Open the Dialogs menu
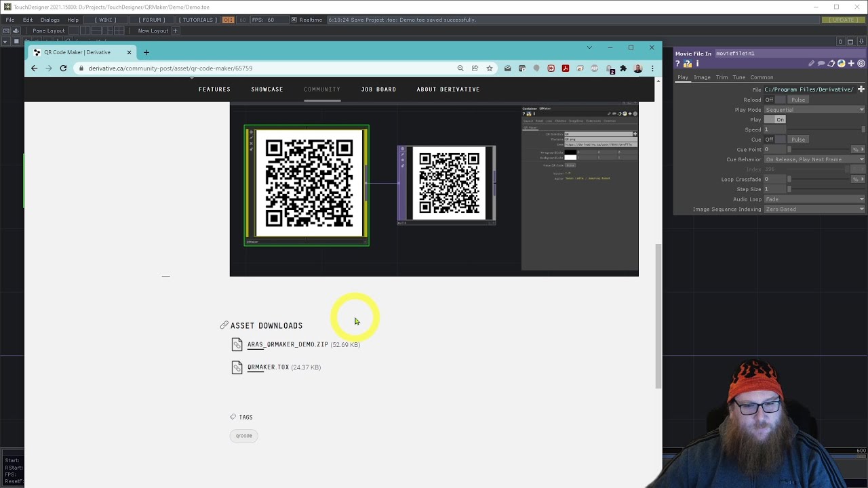The width and height of the screenshot is (868, 488). [x=50, y=20]
